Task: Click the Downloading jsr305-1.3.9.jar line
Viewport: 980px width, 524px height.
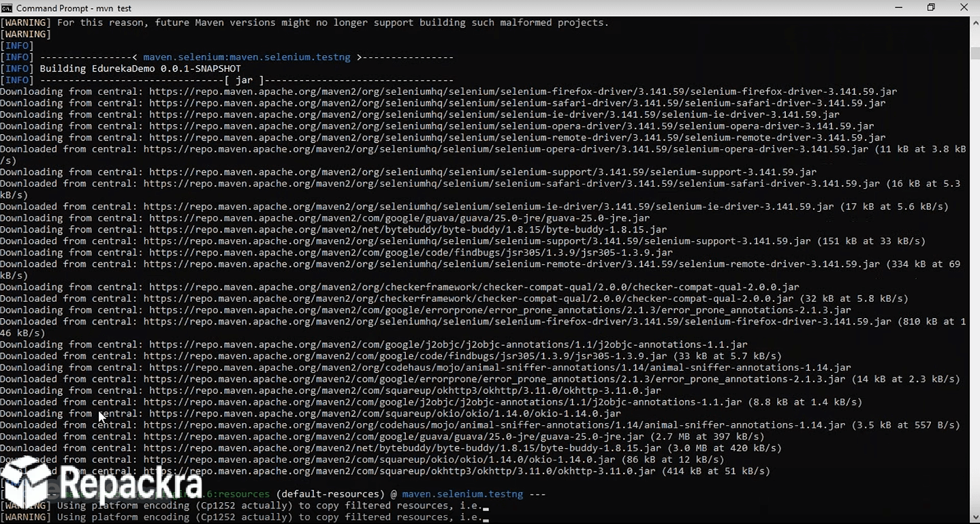Action: tap(336, 252)
